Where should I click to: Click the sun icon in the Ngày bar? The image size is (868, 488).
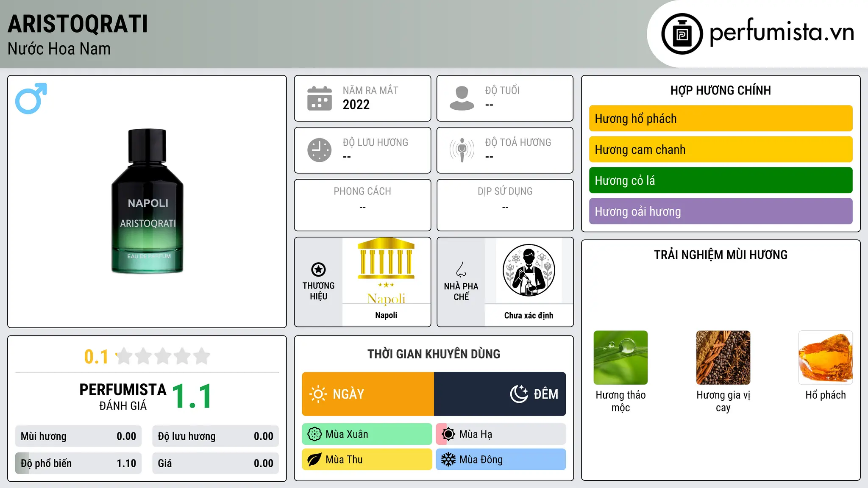[318, 394]
